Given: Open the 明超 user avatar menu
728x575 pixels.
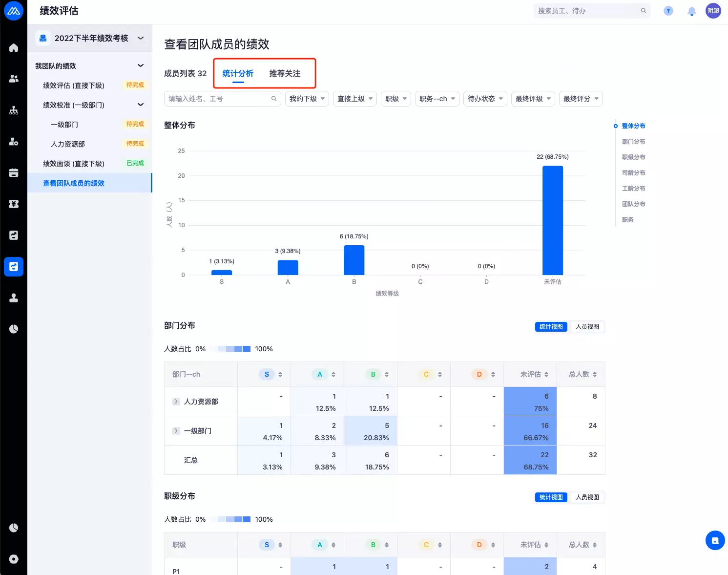Looking at the screenshot, I should pyautogui.click(x=713, y=11).
